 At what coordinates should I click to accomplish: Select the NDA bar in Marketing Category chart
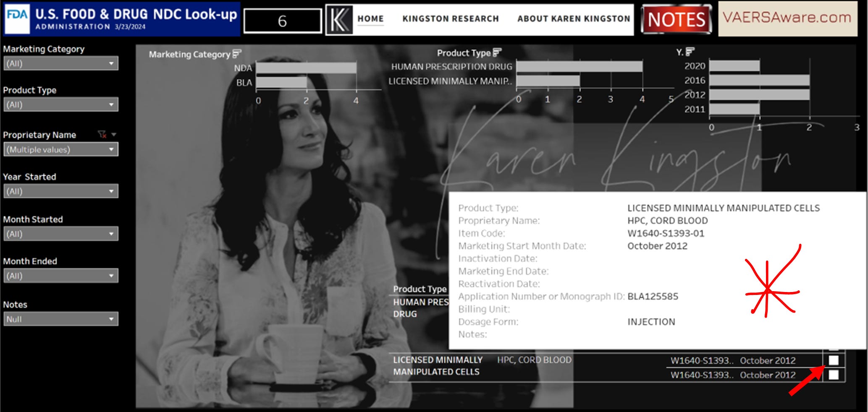pos(306,68)
